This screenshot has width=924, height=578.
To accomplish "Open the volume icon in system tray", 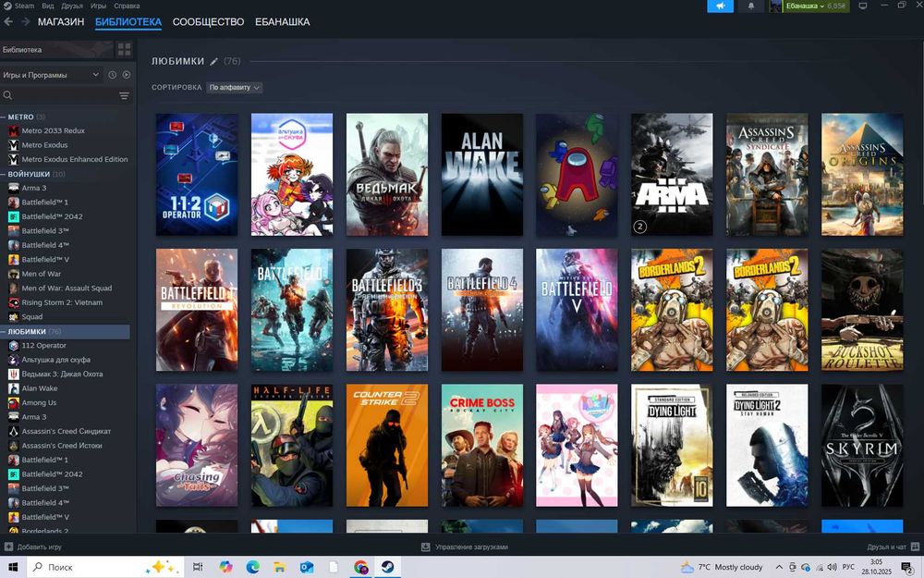I will coord(832,568).
